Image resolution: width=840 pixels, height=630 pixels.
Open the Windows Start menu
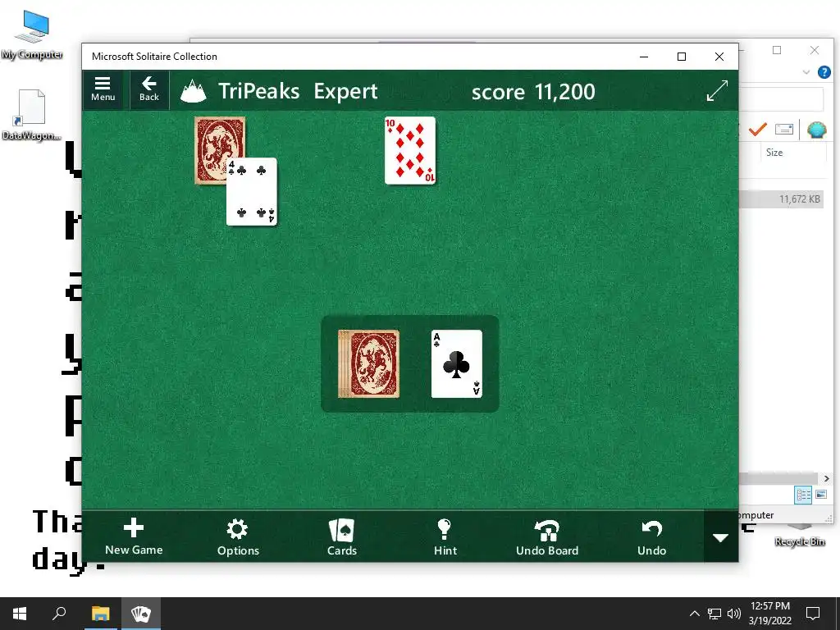20,614
